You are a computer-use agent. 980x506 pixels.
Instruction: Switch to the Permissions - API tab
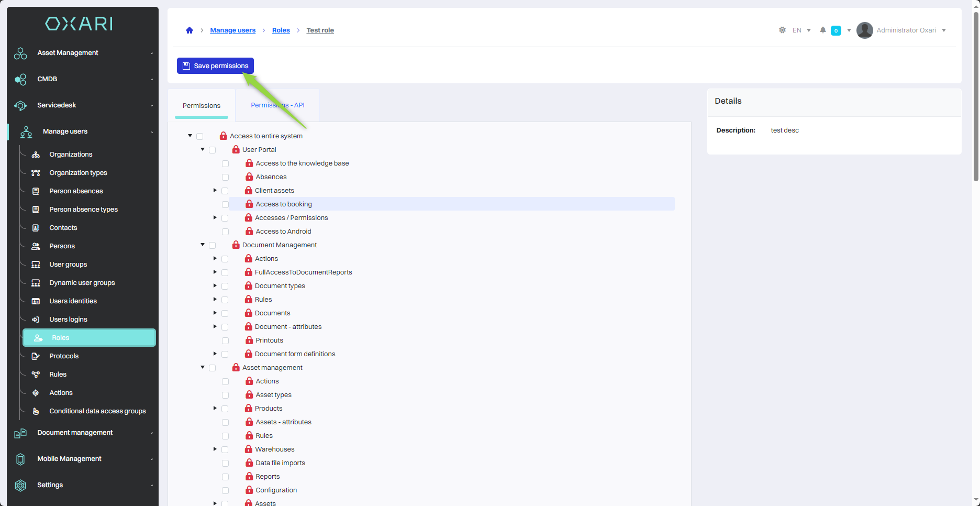(x=277, y=105)
